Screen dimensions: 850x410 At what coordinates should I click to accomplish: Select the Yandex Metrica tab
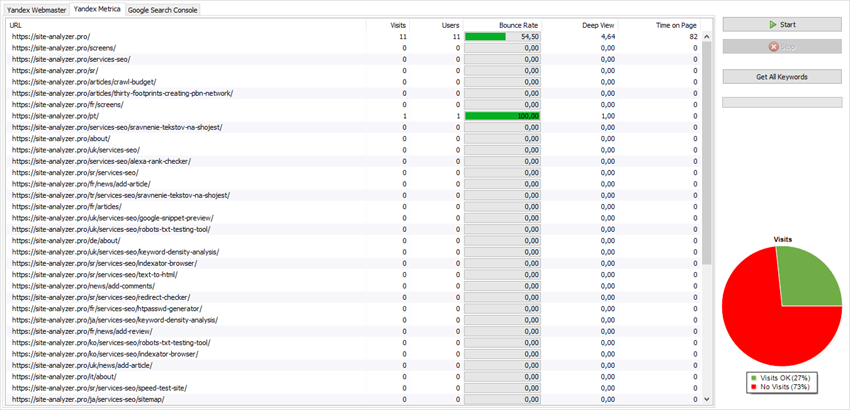98,9
